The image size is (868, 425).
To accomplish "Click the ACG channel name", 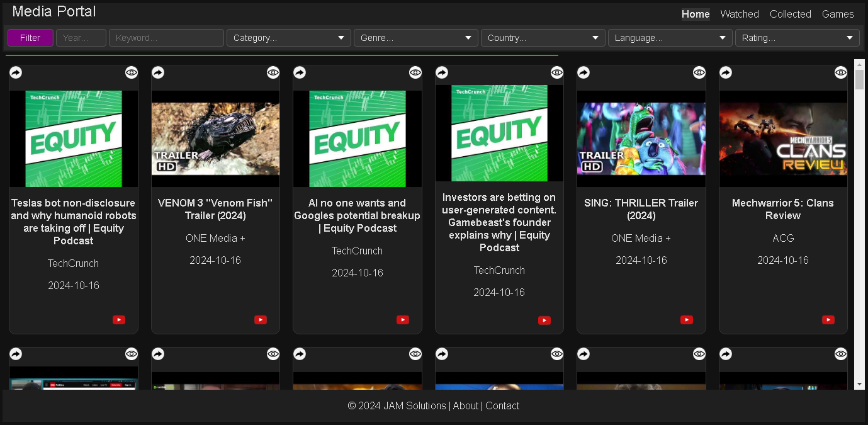I will (x=783, y=238).
